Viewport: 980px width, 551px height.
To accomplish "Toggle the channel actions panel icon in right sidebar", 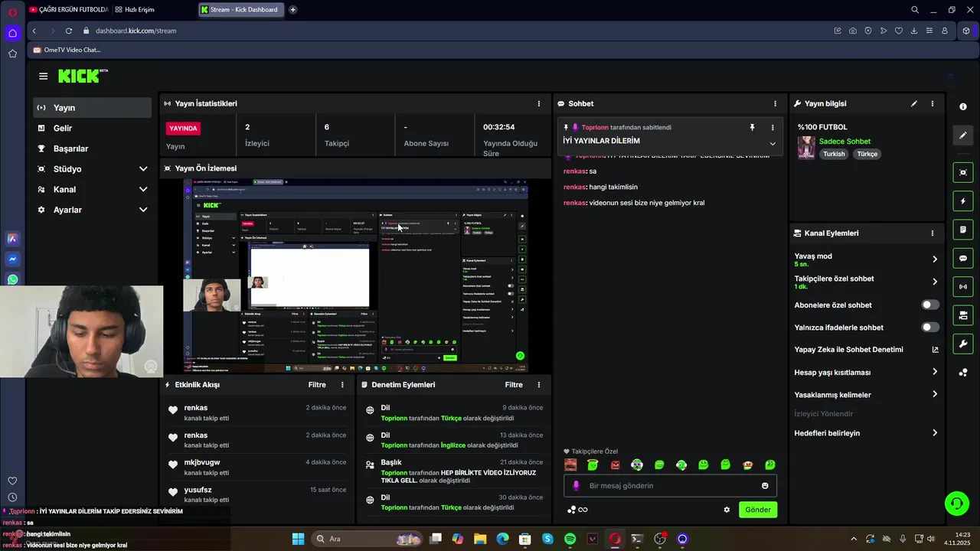I will click(963, 315).
